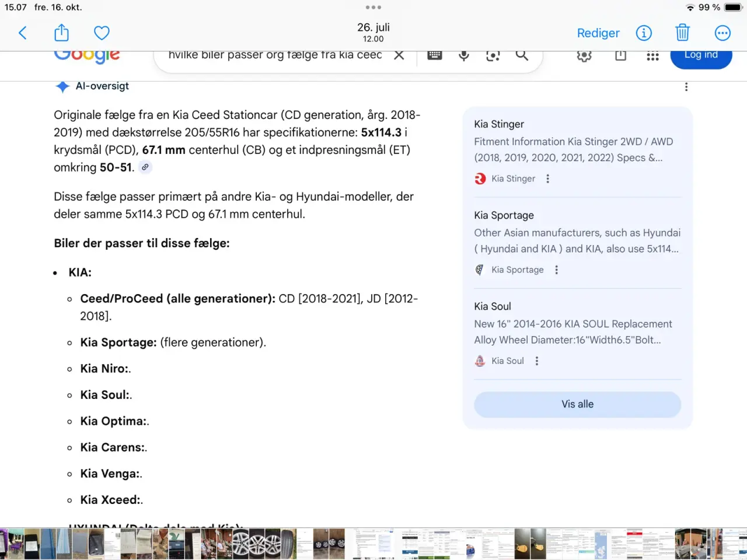Screen dimensions: 747x560
Task: Favorite the photo with the heart icon
Action: (x=102, y=33)
